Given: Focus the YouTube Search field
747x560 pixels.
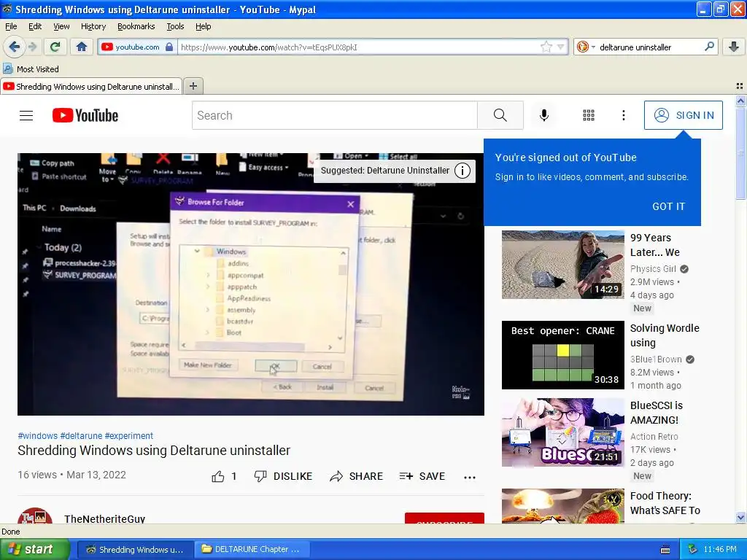Looking at the screenshot, I should click(334, 115).
